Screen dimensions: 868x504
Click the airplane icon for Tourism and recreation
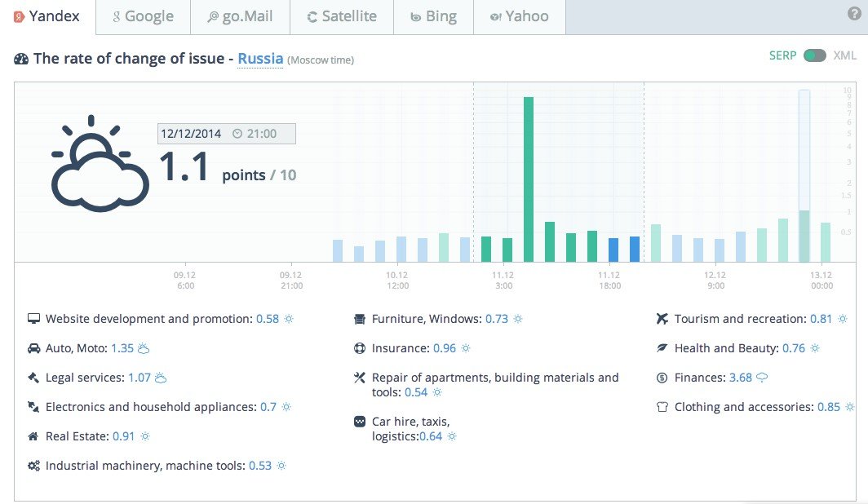coord(662,319)
